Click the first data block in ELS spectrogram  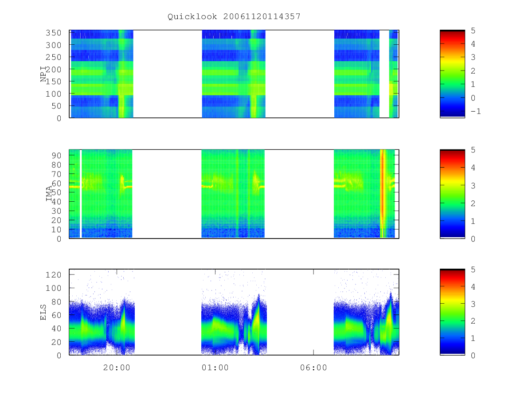tap(102, 312)
